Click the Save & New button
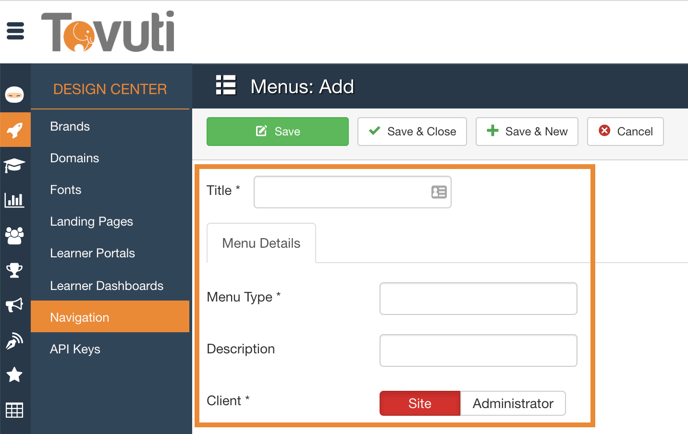688x434 pixels. point(527,131)
